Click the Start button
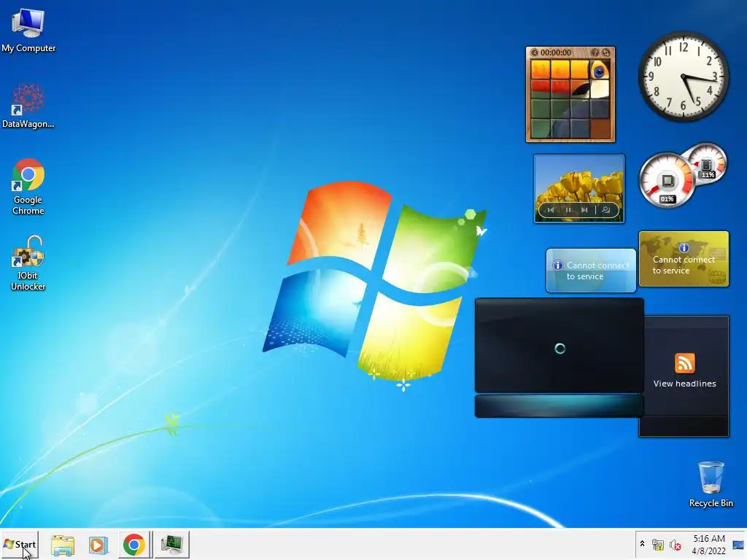The height and width of the screenshot is (560, 747). pyautogui.click(x=20, y=544)
